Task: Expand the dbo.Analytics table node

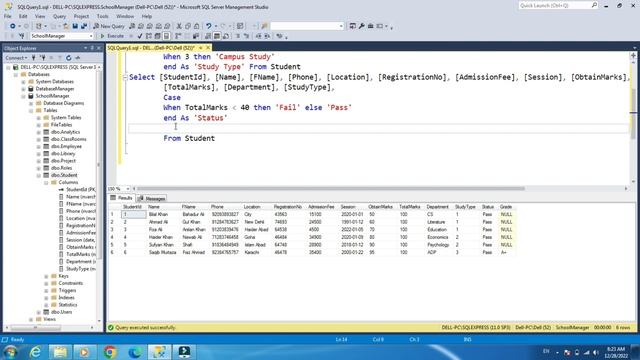Action: [x=38, y=132]
